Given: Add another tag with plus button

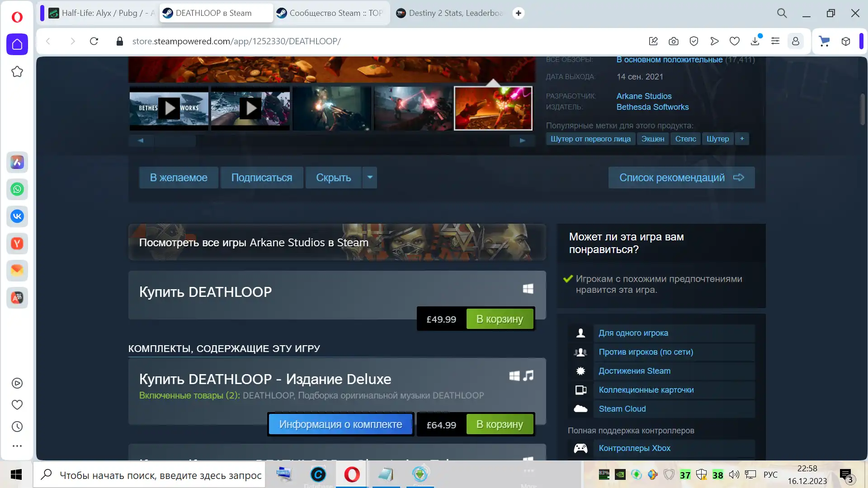Looking at the screenshot, I should pyautogui.click(x=742, y=139).
